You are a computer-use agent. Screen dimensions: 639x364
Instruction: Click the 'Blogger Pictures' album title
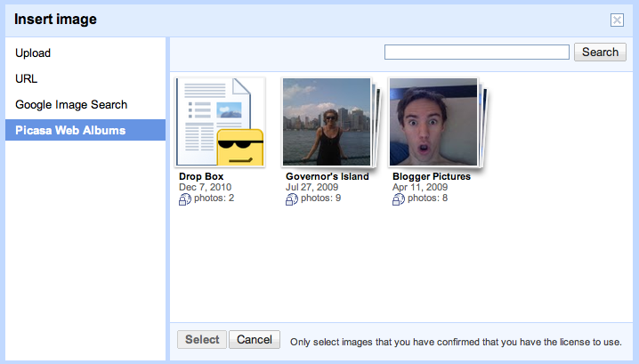click(x=432, y=176)
